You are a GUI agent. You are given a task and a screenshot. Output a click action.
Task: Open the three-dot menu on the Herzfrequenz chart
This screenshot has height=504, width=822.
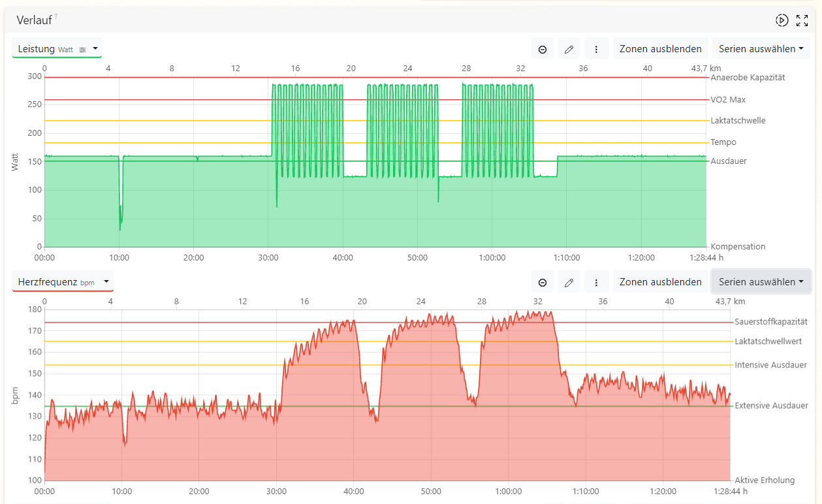(x=596, y=282)
